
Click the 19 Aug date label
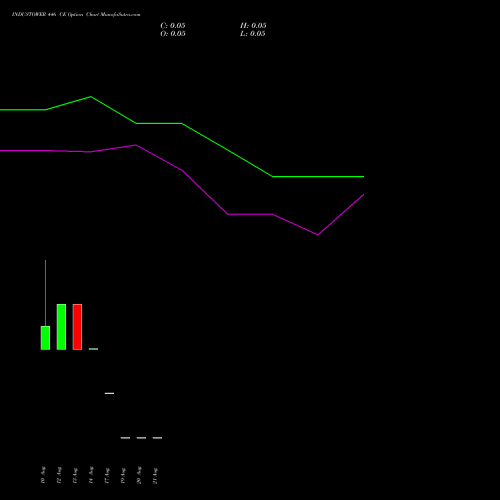click(123, 475)
